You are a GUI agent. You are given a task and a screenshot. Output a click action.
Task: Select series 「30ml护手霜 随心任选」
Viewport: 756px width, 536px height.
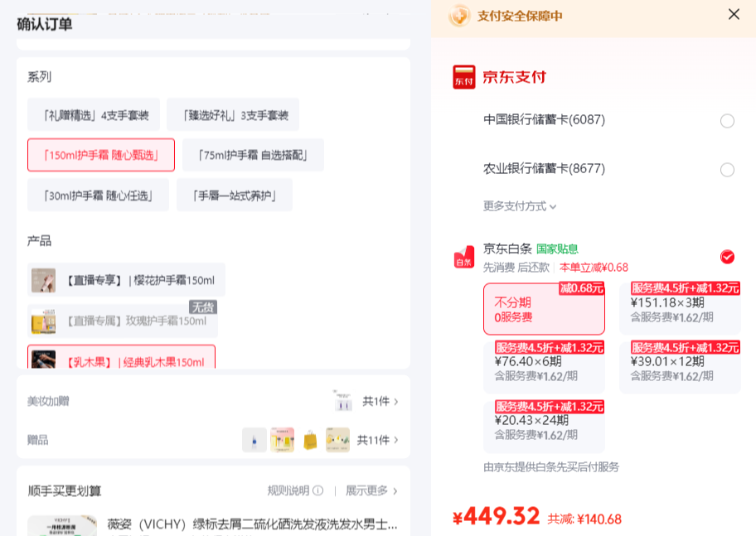tap(99, 195)
